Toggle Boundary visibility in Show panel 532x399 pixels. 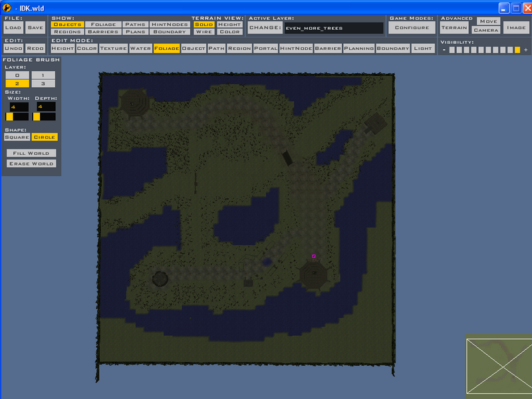(x=170, y=31)
